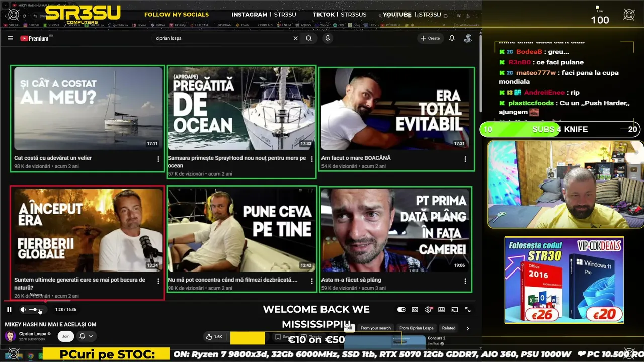This screenshot has height=362, width=644.
Task: Open the 'Pregătită de ocean' video thumbnail
Action: coord(241,108)
